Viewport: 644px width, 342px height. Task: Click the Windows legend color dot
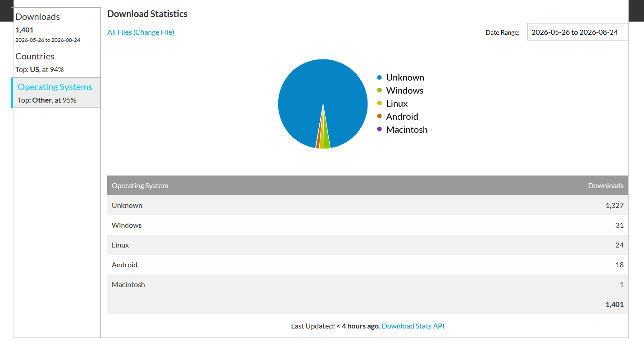pyautogui.click(x=380, y=90)
